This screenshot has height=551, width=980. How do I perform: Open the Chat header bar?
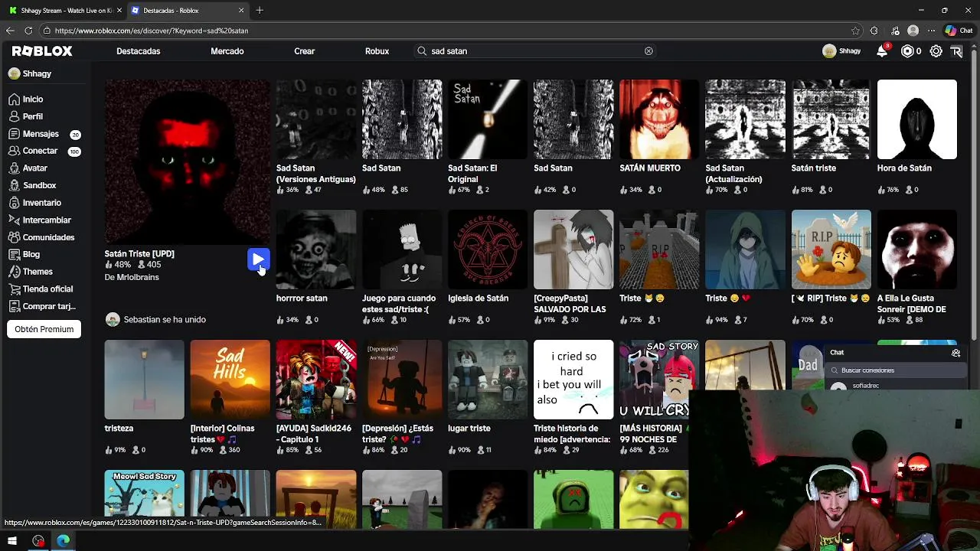click(x=896, y=353)
